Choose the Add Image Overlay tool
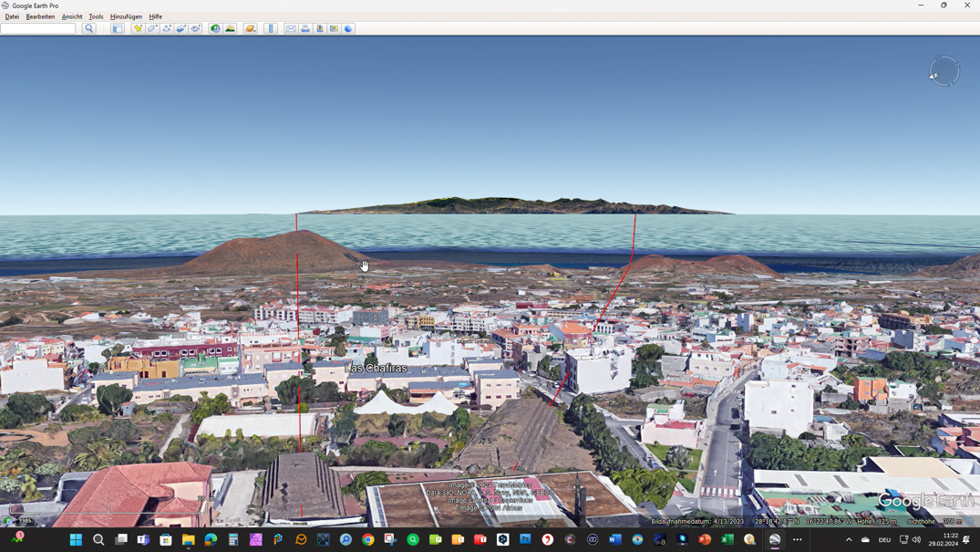Image resolution: width=980 pixels, height=552 pixels. point(181,29)
